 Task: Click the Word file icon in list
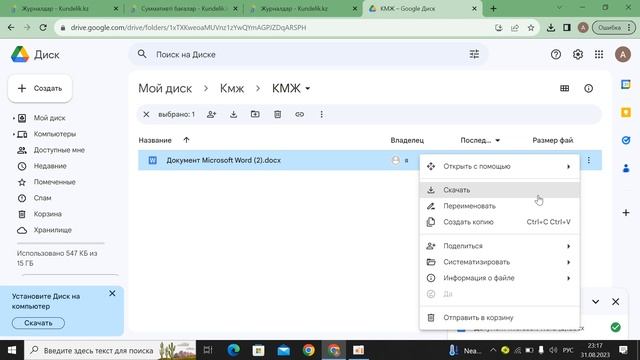tap(153, 160)
